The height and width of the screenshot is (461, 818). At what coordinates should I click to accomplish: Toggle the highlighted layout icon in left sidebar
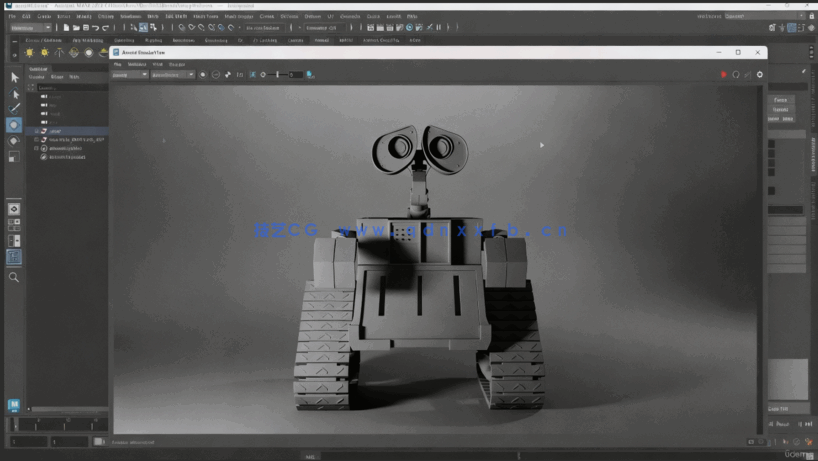tap(14, 257)
